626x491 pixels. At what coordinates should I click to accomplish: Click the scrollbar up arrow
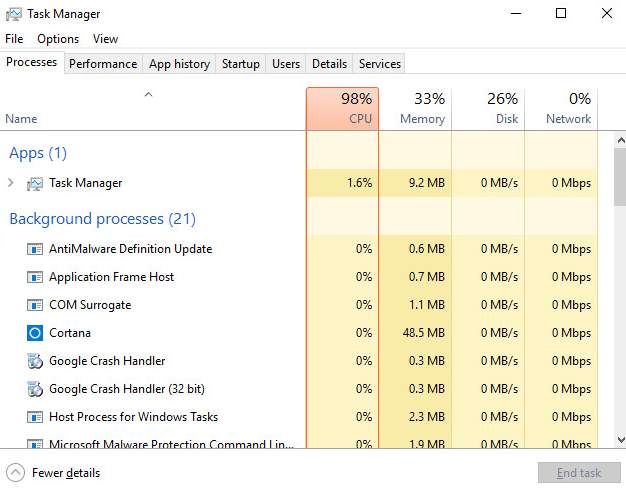[621, 140]
